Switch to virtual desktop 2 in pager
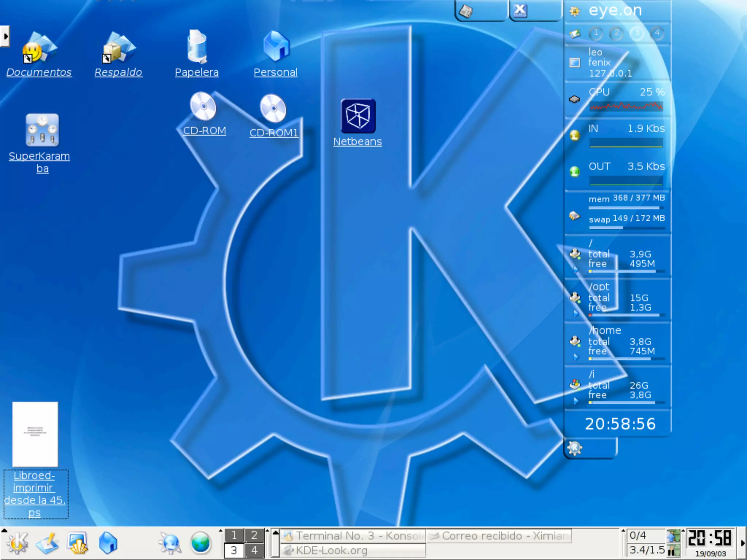The image size is (747, 560). click(x=254, y=535)
